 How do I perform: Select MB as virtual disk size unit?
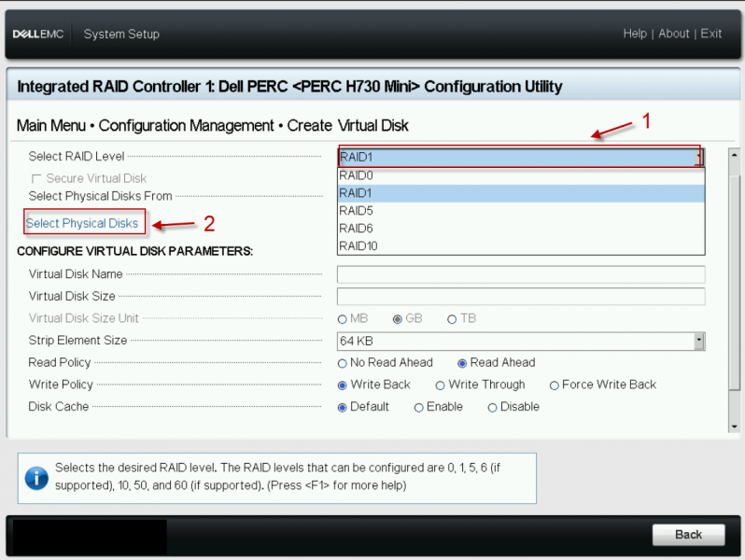pyautogui.click(x=342, y=319)
